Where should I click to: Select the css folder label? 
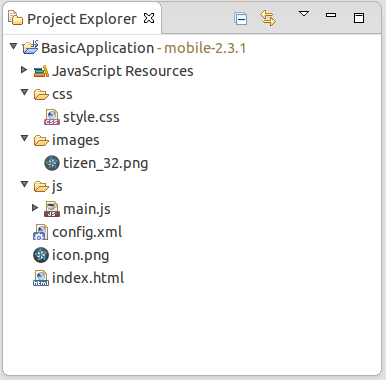62,94
